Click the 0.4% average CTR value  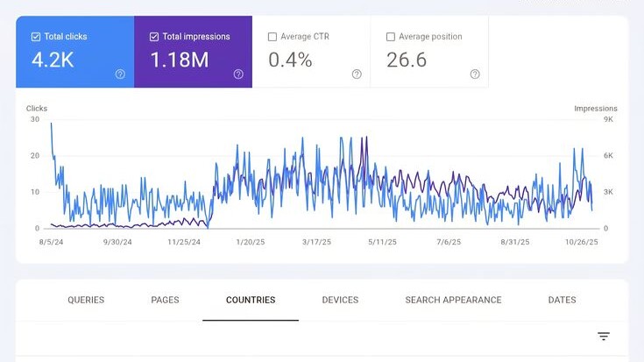coord(290,60)
